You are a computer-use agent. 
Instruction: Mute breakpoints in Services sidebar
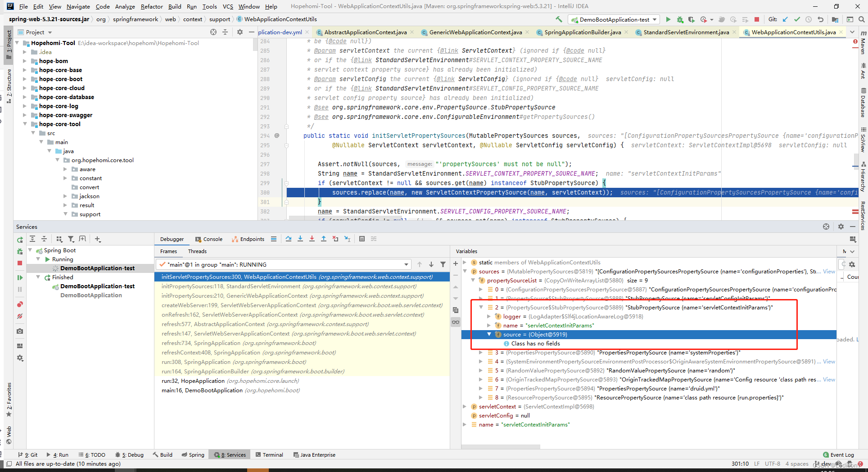coord(20,316)
